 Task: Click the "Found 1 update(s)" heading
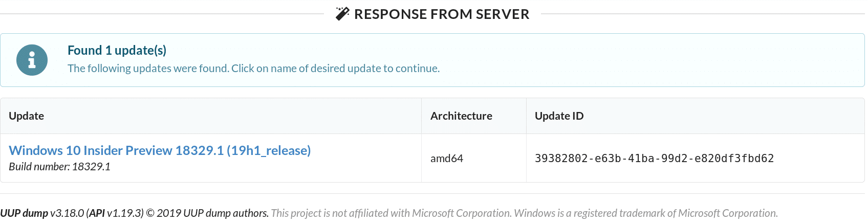click(x=117, y=50)
